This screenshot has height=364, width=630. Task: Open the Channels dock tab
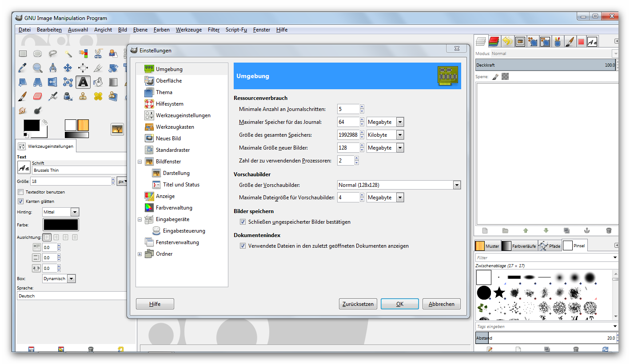[x=494, y=42]
